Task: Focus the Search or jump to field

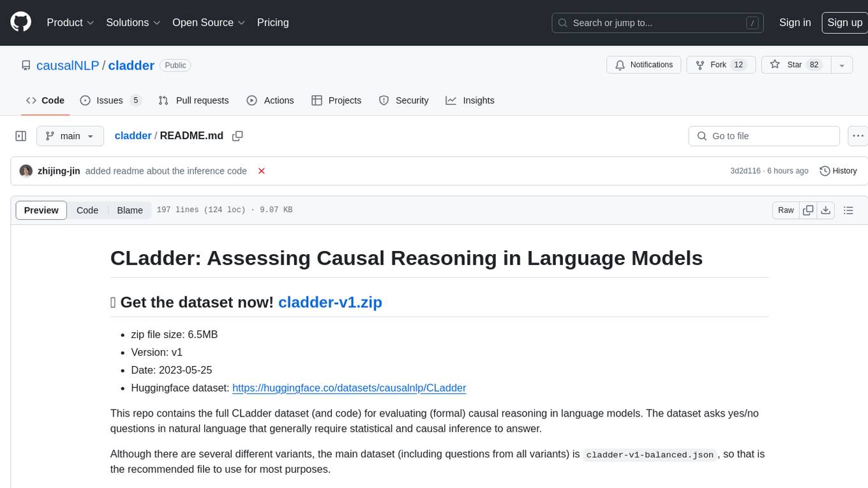Action: pos(659,22)
